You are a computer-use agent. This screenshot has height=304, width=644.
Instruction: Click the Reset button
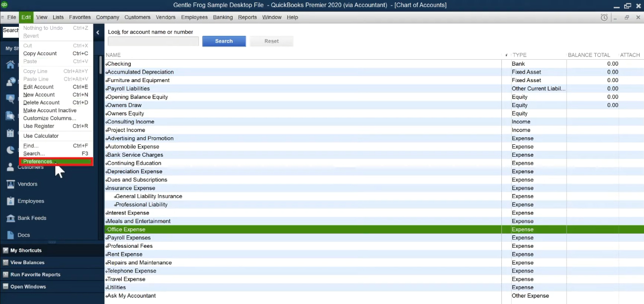pyautogui.click(x=272, y=41)
